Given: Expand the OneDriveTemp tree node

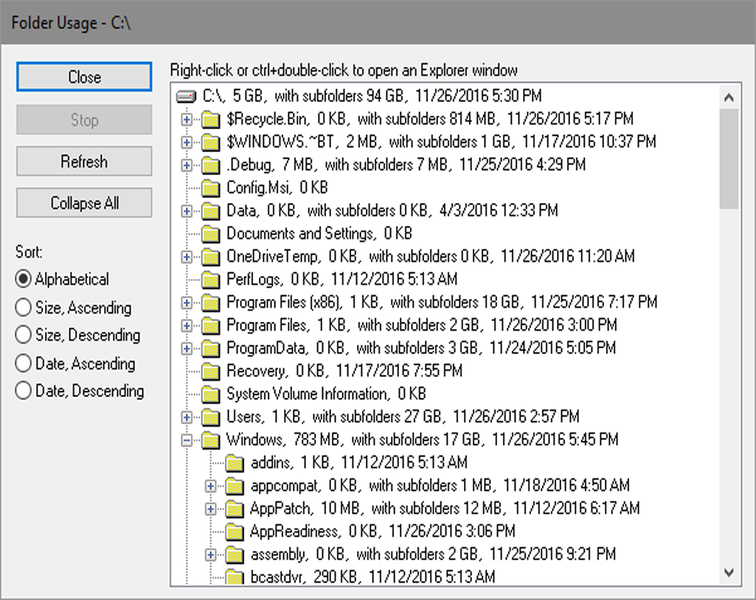Looking at the screenshot, I should [x=187, y=257].
